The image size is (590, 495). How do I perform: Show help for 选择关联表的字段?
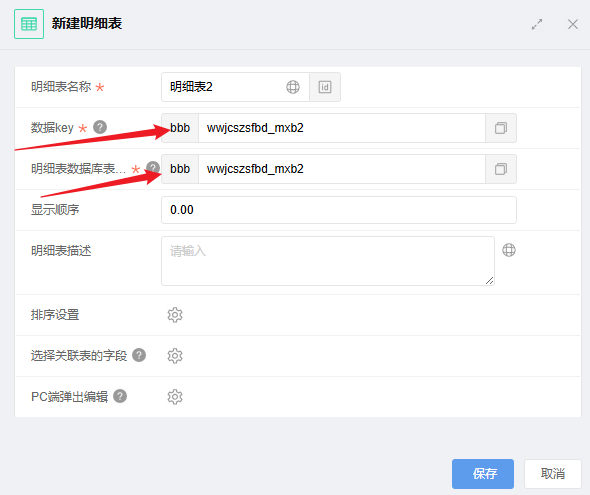(139, 355)
